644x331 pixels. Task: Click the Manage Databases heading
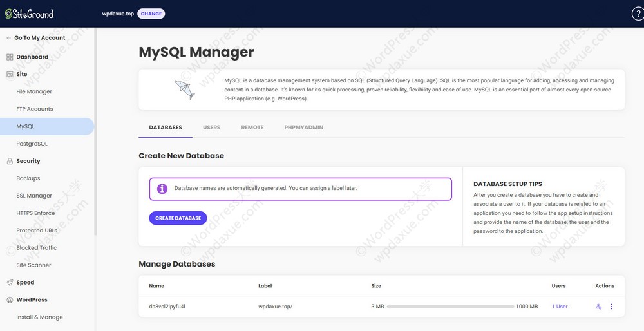tap(177, 264)
